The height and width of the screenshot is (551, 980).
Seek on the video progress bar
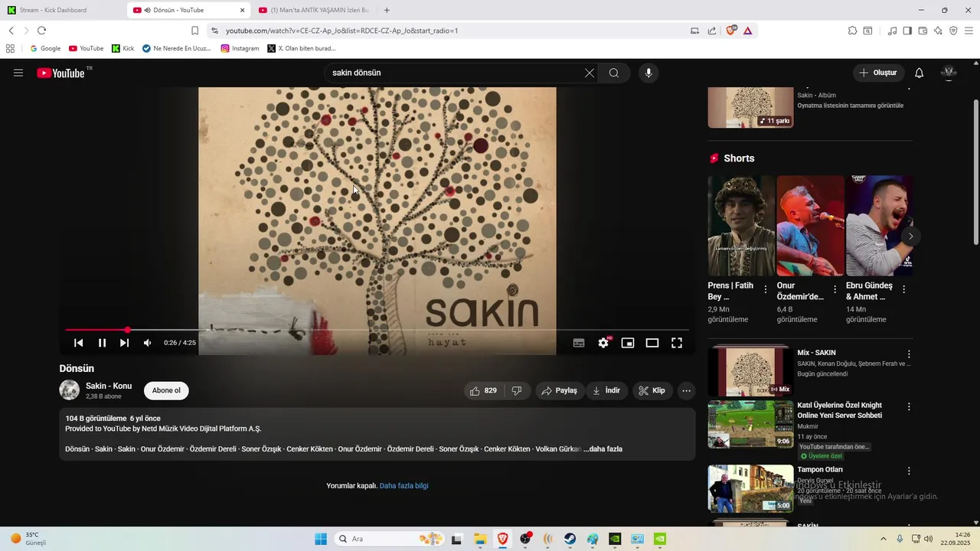377,330
